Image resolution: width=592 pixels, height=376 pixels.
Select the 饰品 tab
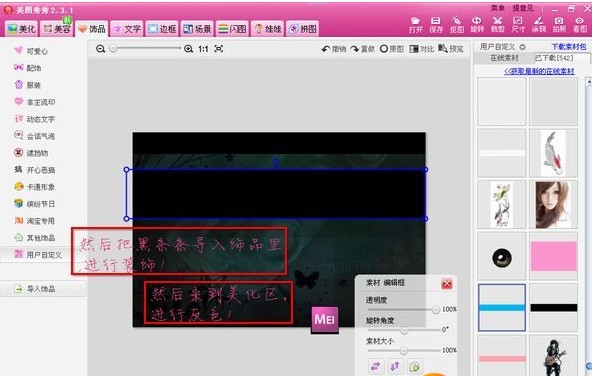92,29
